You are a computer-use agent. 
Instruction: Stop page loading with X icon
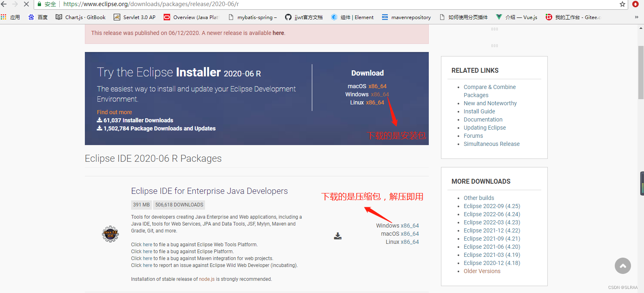(x=26, y=4)
